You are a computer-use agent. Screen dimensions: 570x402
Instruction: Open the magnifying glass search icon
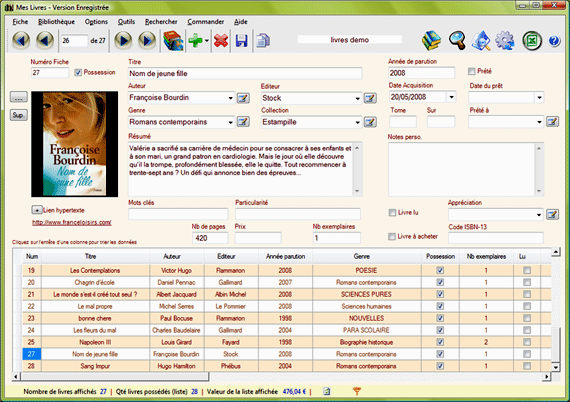457,40
